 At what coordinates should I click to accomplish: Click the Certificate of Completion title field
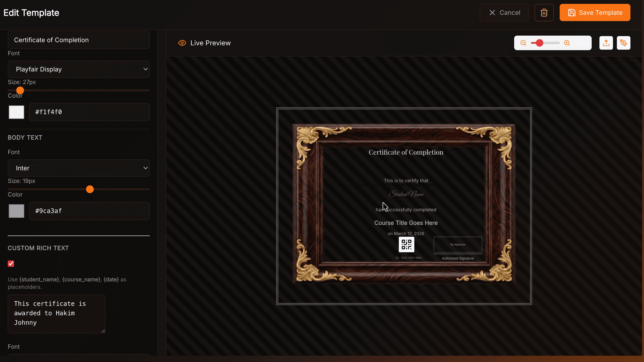point(79,40)
